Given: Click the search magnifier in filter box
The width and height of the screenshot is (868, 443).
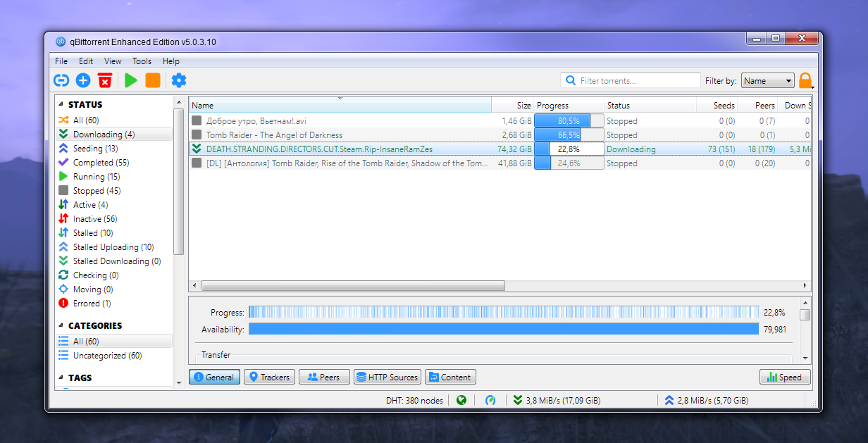Looking at the screenshot, I should [x=571, y=80].
